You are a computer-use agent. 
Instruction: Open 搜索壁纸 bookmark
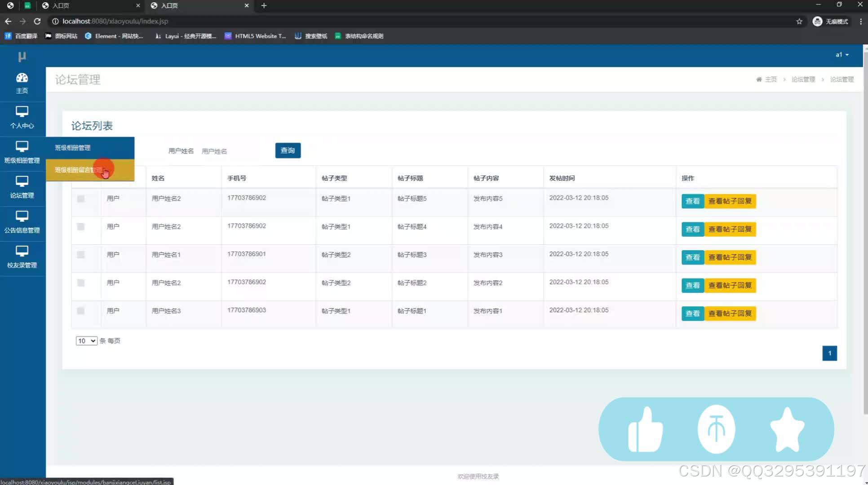(x=311, y=36)
